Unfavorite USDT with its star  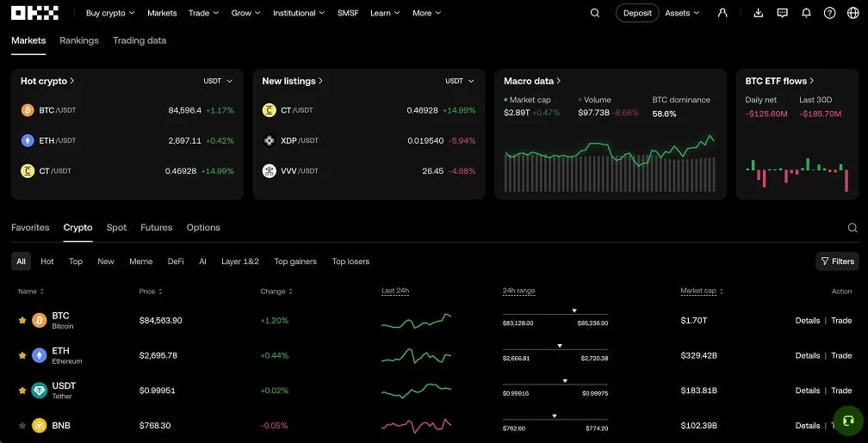[22, 391]
